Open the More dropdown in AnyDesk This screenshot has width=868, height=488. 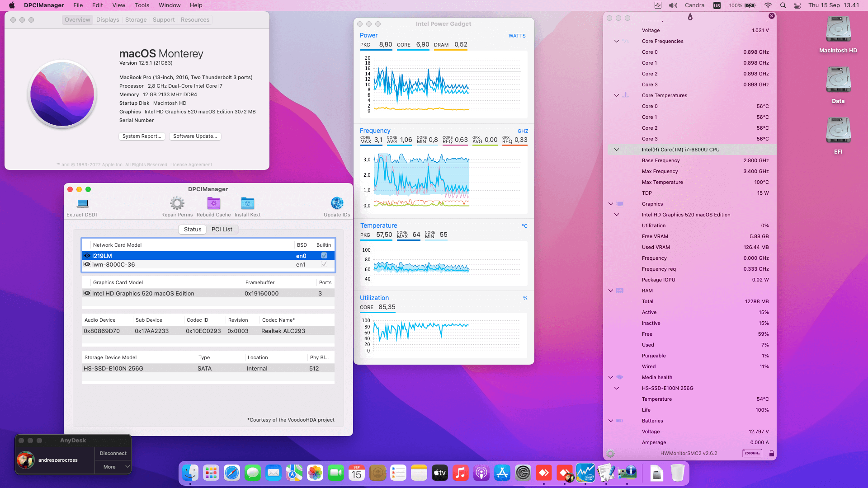coord(113,467)
